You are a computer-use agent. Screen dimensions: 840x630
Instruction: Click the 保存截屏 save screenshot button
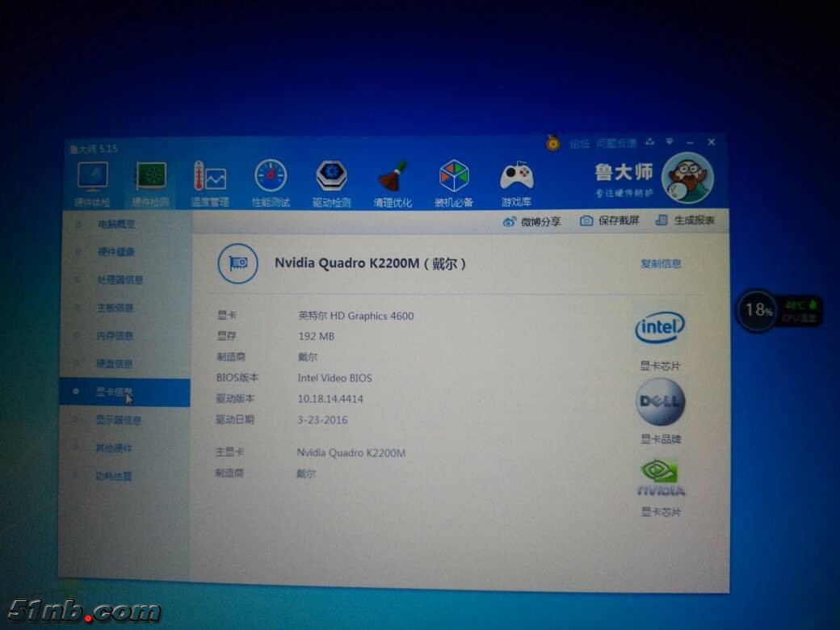(x=610, y=220)
